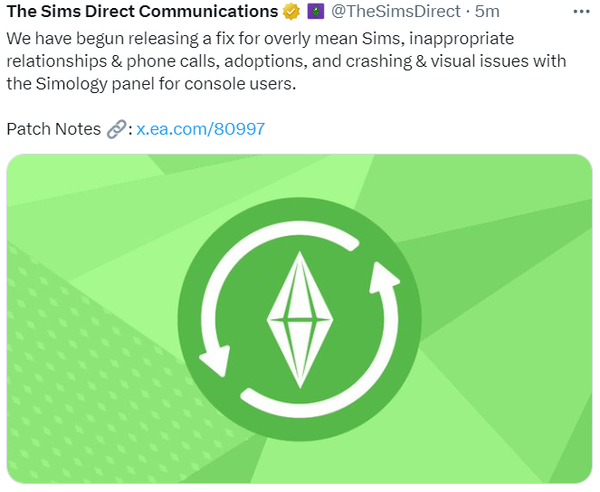Click the purple affiliate badge icon
Screen dimensions: 600x492
314,12
